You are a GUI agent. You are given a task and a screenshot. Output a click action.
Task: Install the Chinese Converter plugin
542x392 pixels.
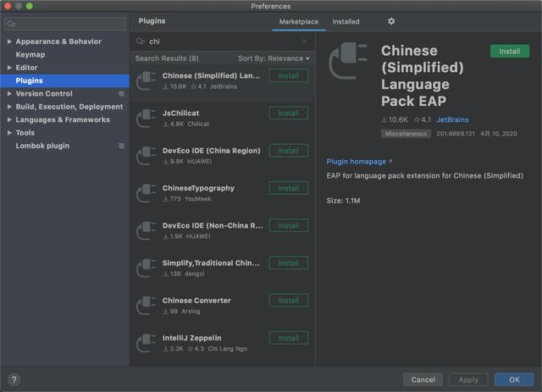click(288, 301)
